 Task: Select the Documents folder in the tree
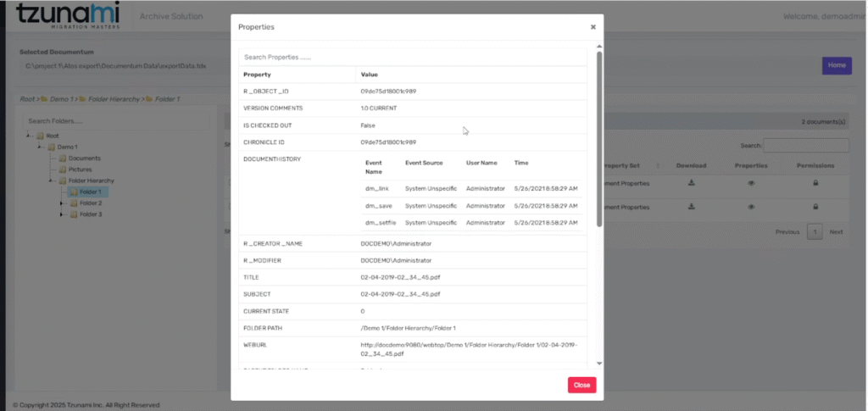pyautogui.click(x=84, y=158)
